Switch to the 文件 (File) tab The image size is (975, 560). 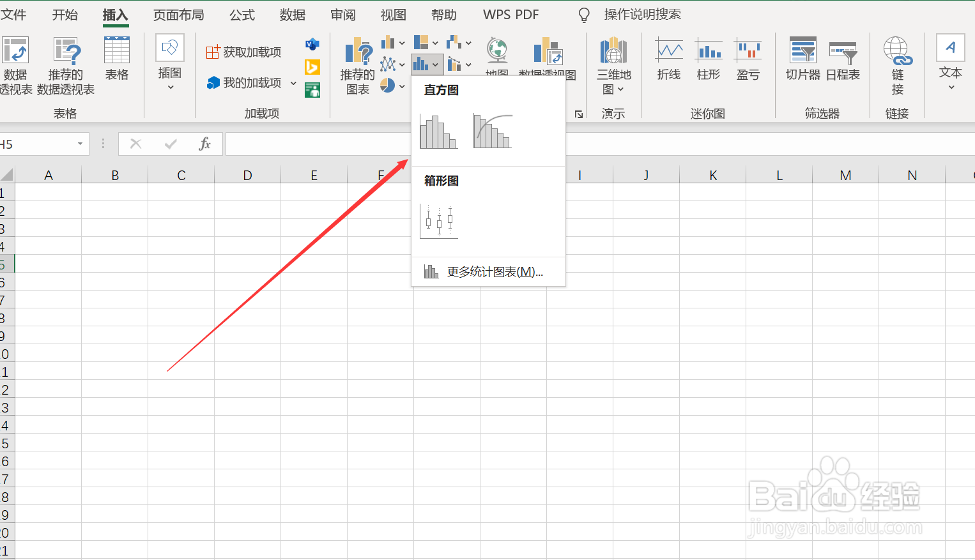click(13, 14)
